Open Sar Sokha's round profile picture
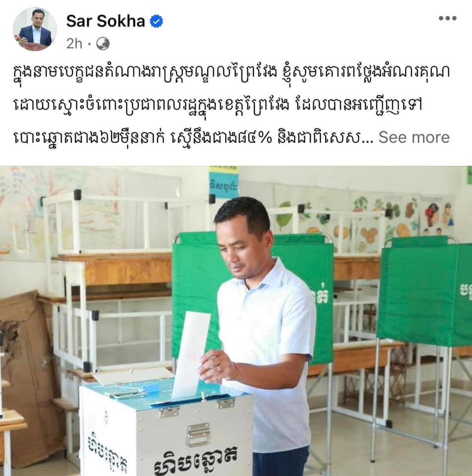 click(x=35, y=29)
